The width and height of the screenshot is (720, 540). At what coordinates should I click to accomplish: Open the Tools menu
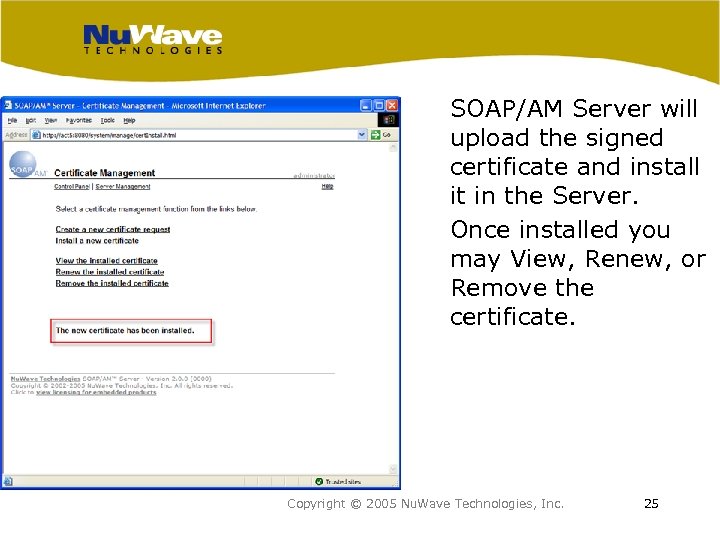tap(107, 120)
